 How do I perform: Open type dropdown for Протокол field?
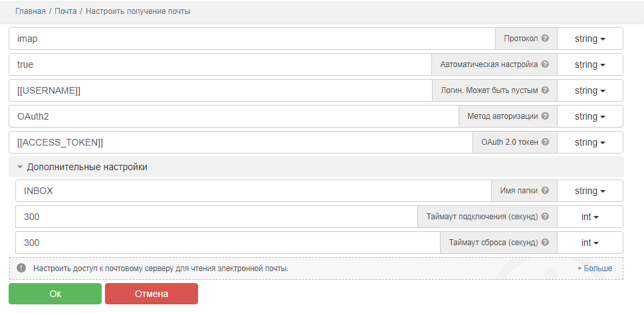click(x=590, y=39)
